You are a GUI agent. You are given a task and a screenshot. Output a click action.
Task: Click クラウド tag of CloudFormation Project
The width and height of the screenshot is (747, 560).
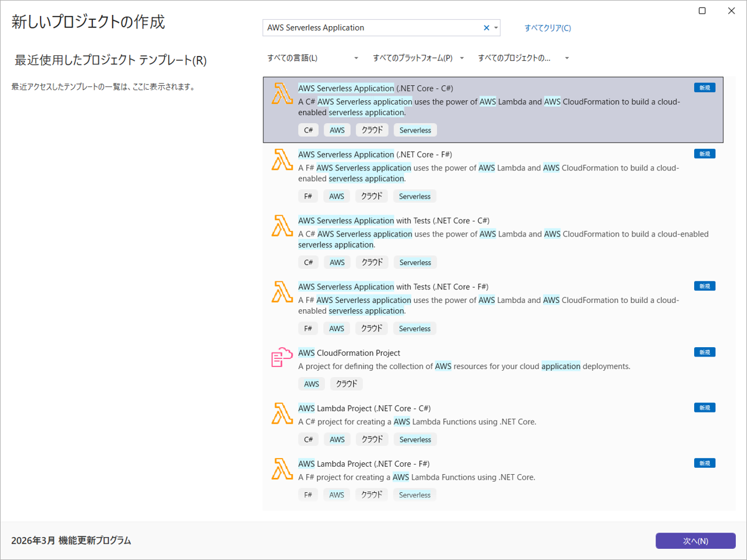(x=347, y=384)
